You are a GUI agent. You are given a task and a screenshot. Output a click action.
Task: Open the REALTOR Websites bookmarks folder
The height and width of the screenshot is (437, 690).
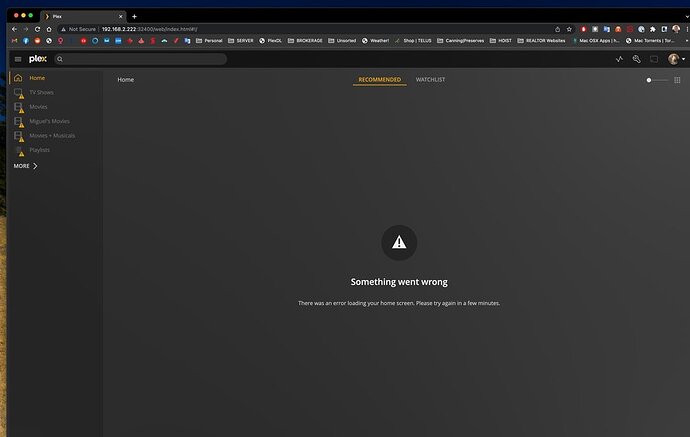click(541, 40)
